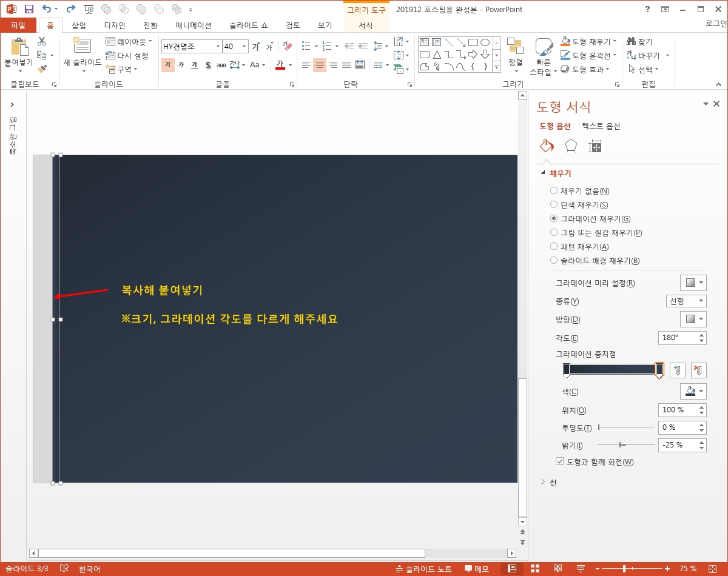
Task: Redo the last action
Action: 70,9
